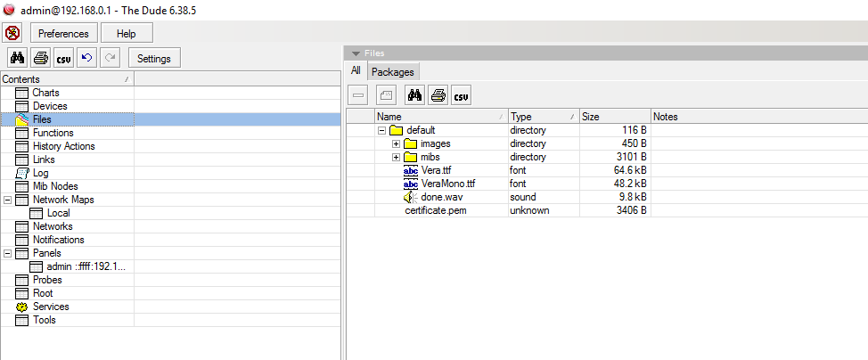
Task: Expand the images directory
Action: point(396,143)
